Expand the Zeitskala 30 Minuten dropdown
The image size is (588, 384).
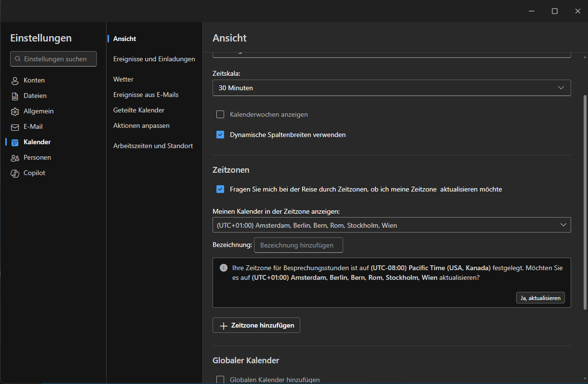point(391,88)
